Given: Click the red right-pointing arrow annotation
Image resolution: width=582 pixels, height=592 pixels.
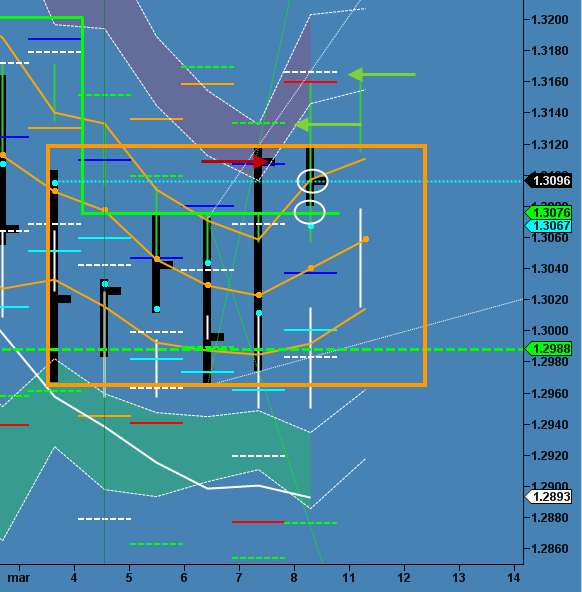Looking at the screenshot, I should point(235,162).
